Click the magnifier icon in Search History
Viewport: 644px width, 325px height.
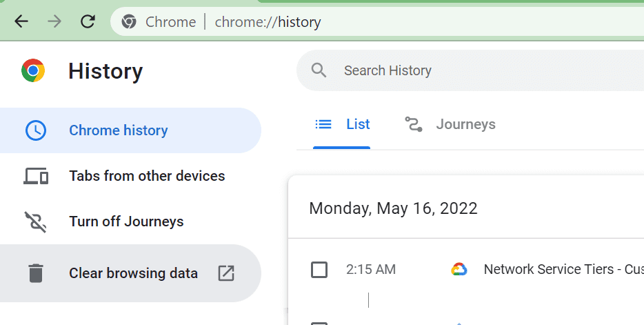tap(319, 70)
